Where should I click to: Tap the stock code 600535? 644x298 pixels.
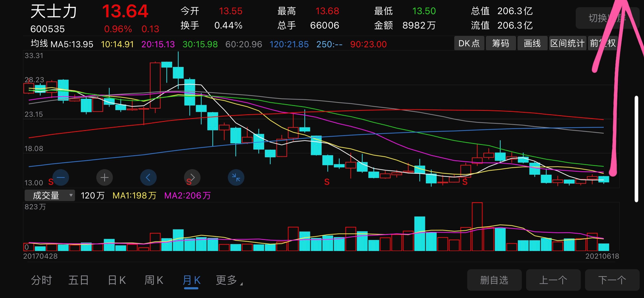pos(47,29)
